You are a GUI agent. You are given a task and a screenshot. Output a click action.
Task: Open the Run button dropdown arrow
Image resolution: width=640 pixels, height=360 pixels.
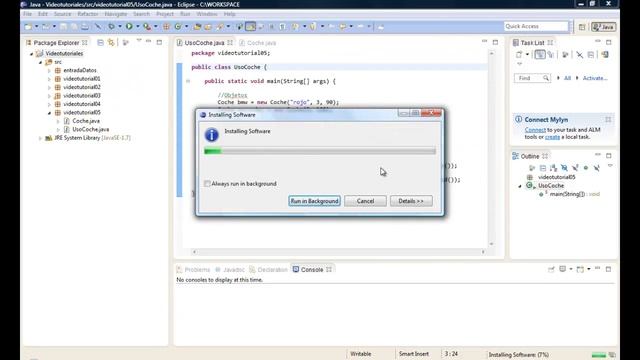pyautogui.click(x=138, y=27)
